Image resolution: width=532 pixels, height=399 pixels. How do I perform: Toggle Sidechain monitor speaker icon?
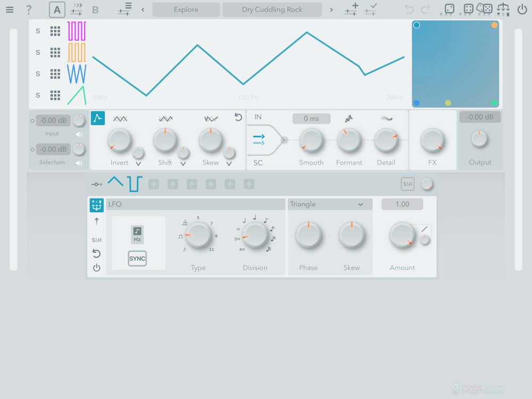tap(79, 163)
